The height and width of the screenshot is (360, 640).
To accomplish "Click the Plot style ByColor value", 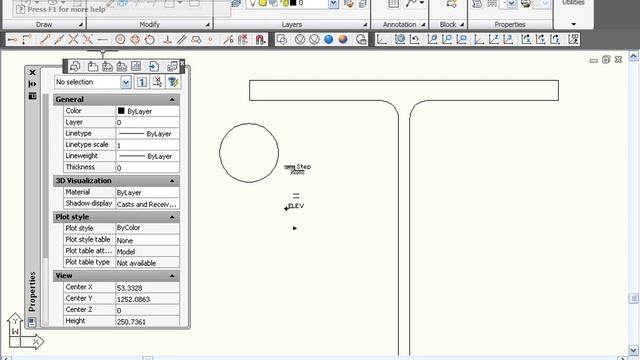I will (x=148, y=228).
